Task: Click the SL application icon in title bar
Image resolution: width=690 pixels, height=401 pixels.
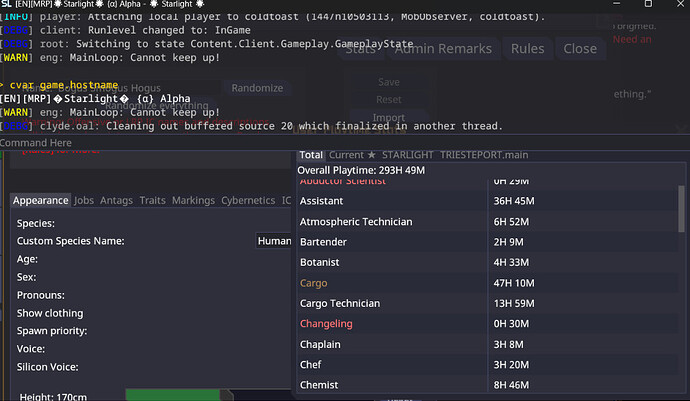Action: (6, 4)
